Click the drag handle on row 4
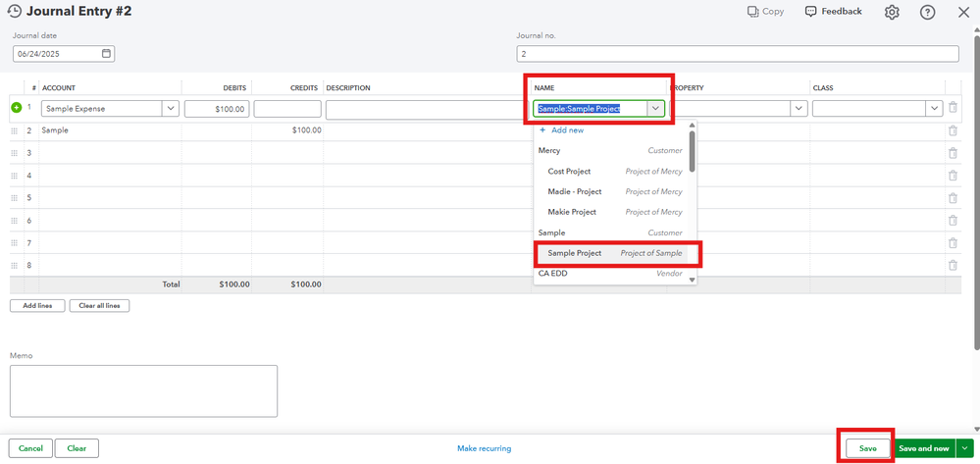This screenshot has height=464, width=980. (15, 177)
